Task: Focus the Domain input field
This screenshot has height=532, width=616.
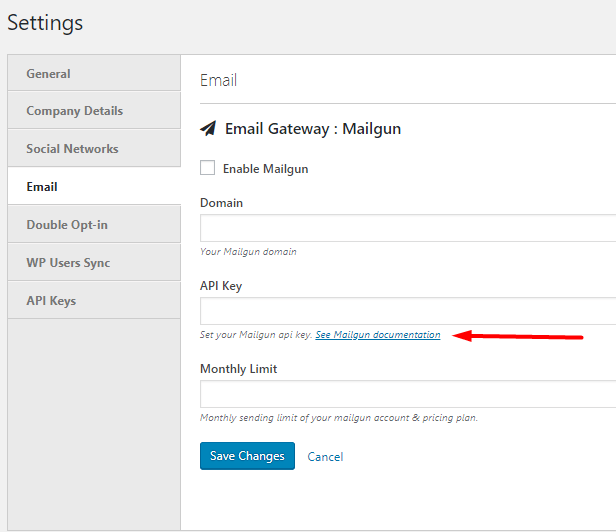Action: [x=408, y=228]
